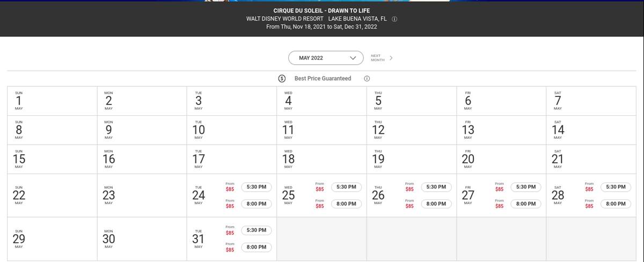
Task: Choose 5:30 PM show on Wednesday May 25
Action: 346,187
